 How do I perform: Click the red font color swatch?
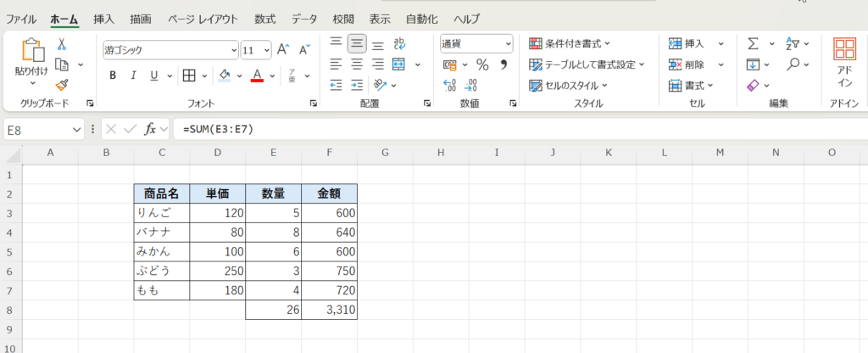pos(258,76)
